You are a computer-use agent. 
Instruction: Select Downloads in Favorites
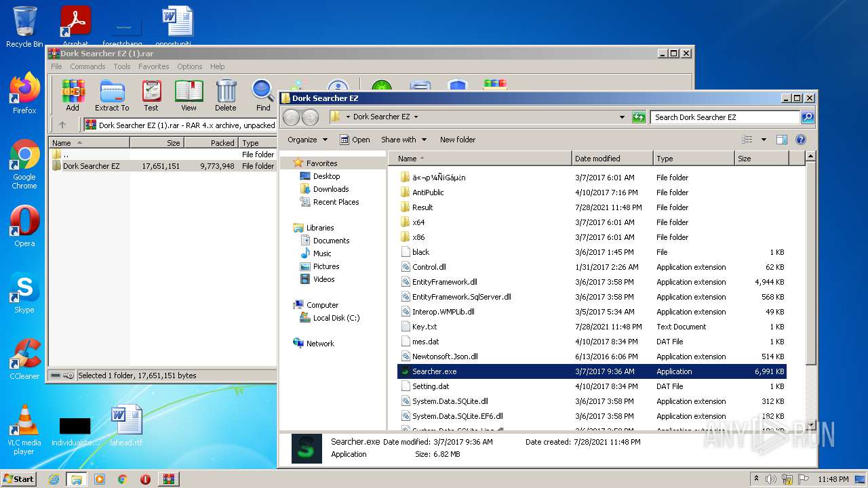coord(331,189)
